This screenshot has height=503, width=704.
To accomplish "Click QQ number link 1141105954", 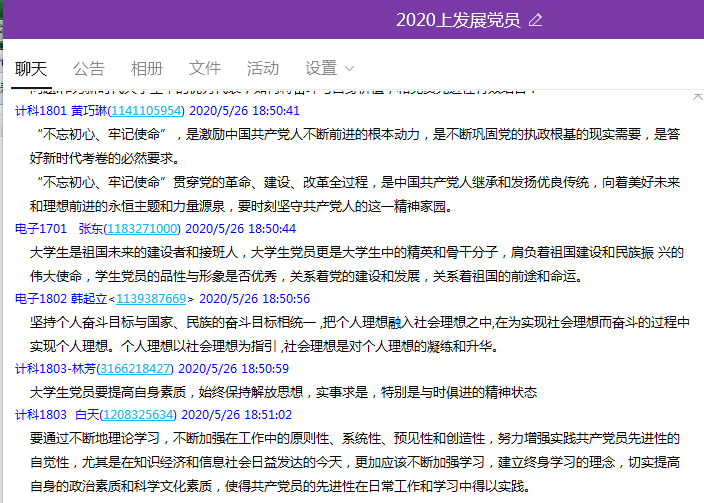I will pyautogui.click(x=147, y=111).
